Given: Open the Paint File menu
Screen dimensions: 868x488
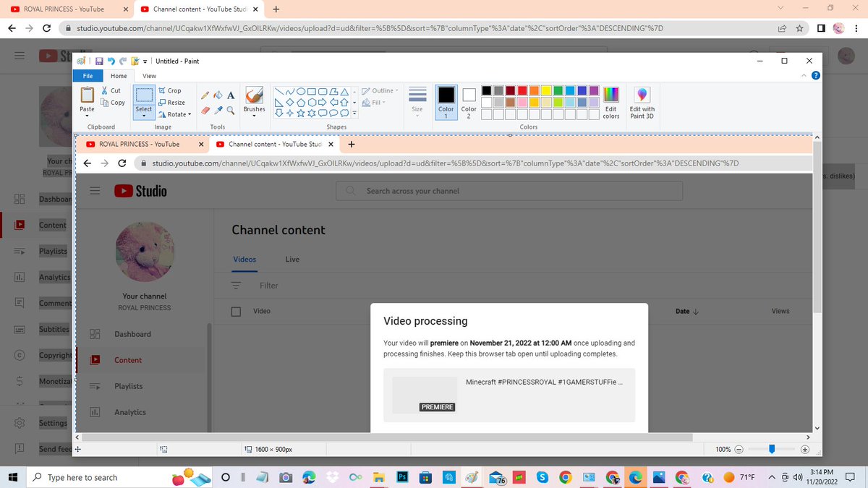Looking at the screenshot, I should tap(88, 76).
